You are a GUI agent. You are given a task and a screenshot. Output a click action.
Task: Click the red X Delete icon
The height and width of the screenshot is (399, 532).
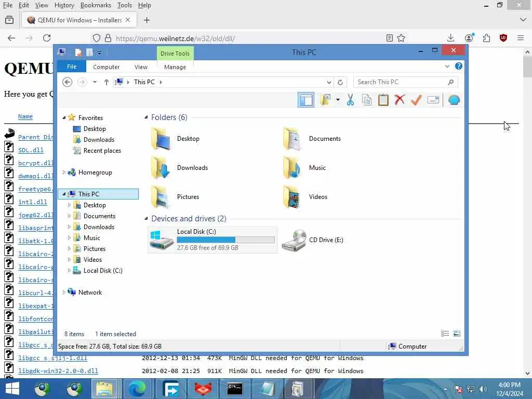coord(400,100)
